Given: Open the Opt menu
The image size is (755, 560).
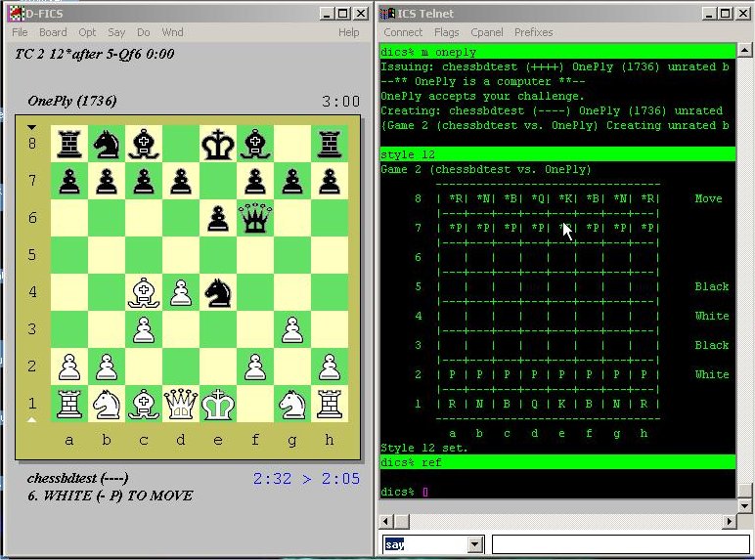Looking at the screenshot, I should tap(87, 32).
